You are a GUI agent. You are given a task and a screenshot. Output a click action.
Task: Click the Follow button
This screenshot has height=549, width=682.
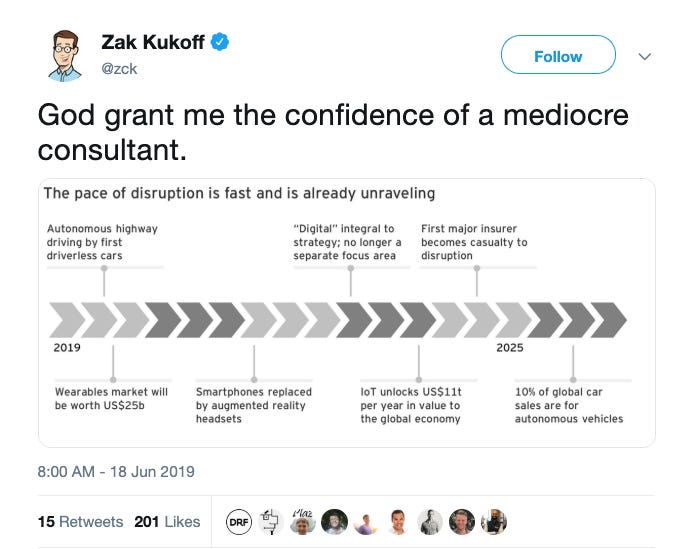pyautogui.click(x=558, y=55)
